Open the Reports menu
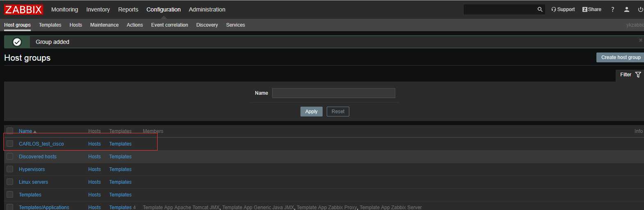 [128, 9]
